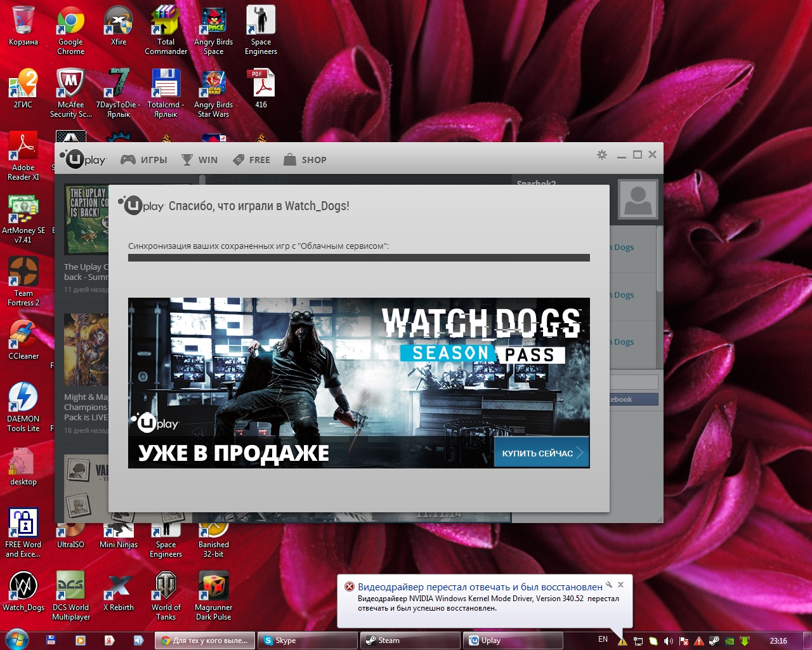Screen dimensions: 812x650
Task: Switch to Uplay taskbar button
Action: click(513, 640)
